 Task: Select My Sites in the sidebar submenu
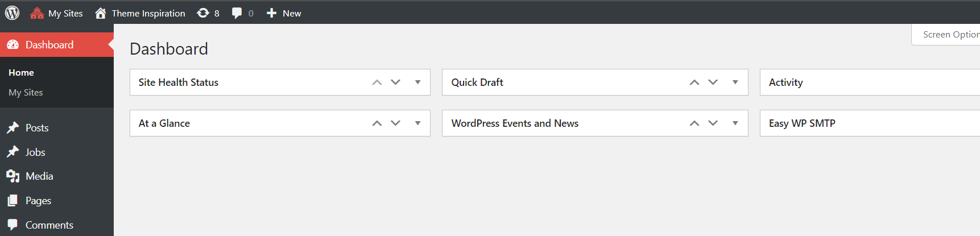click(26, 93)
